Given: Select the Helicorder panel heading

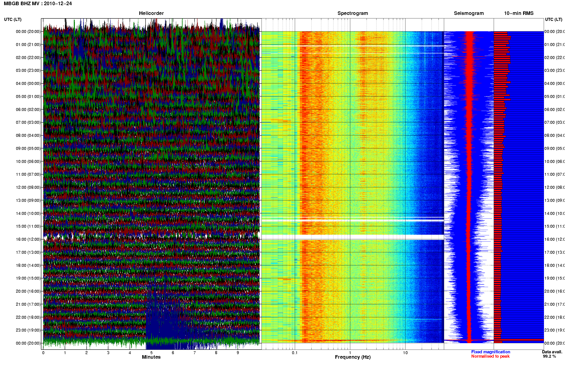Looking at the screenshot, I should 151,13.
